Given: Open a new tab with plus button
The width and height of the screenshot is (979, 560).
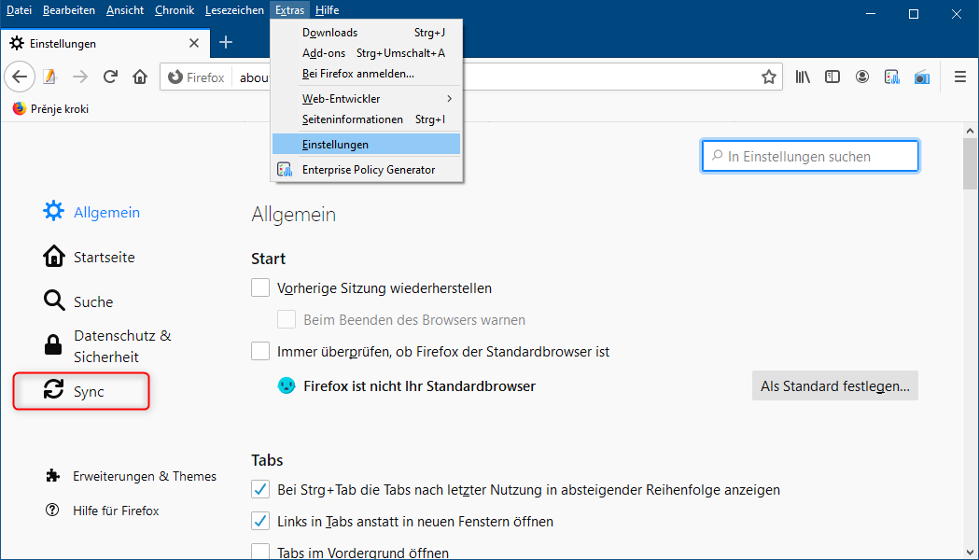Looking at the screenshot, I should coord(226,42).
